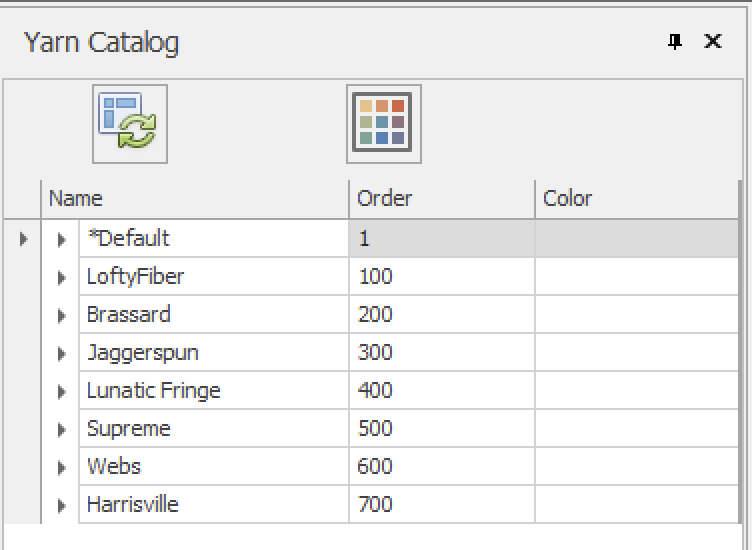Open the color palette grid icon
The height and width of the screenshot is (550, 752).
(x=383, y=124)
